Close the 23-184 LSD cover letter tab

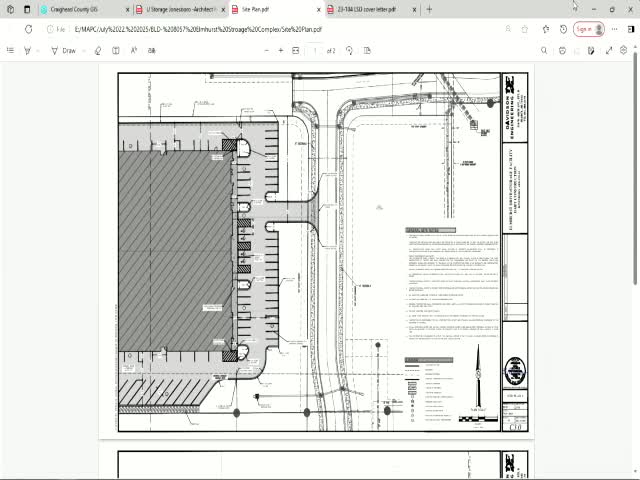click(x=414, y=9)
